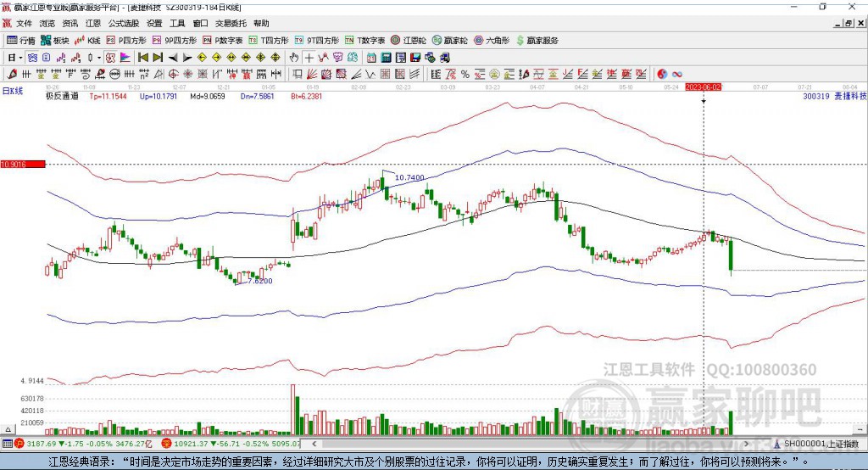The height and width of the screenshot is (470, 868).
Task: Open the P四方形 tool
Action: [126, 41]
